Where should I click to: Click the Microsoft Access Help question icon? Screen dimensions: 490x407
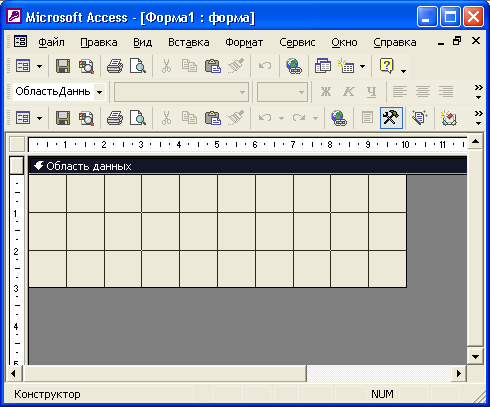click(387, 66)
